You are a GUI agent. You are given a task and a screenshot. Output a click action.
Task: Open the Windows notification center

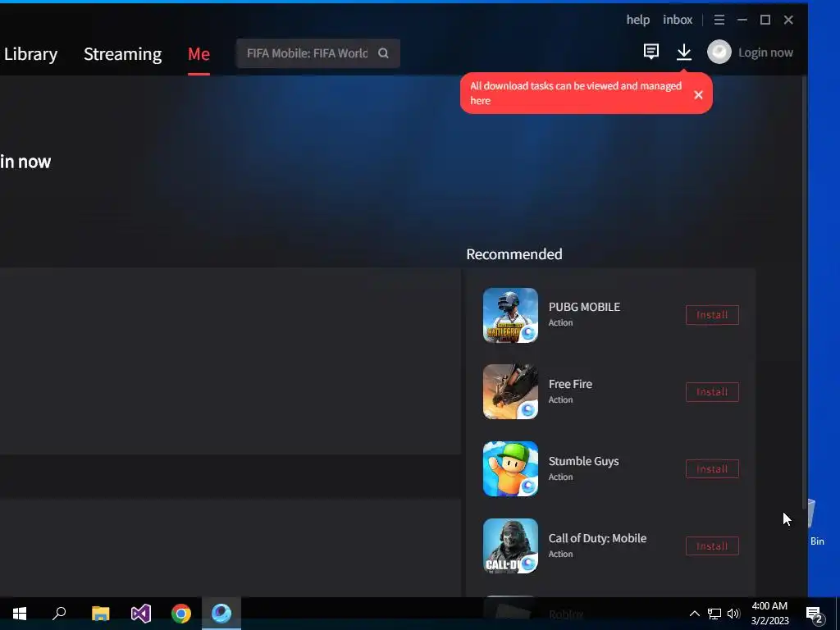[815, 614]
